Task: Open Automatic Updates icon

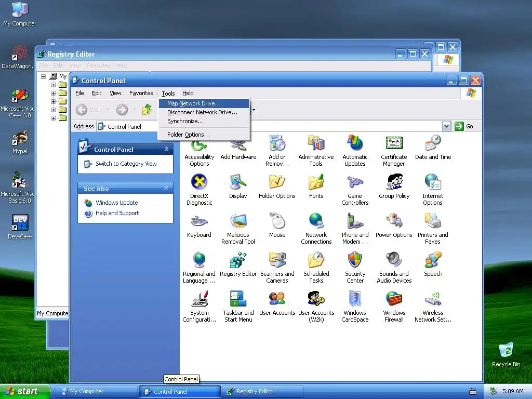Action: coord(355,151)
